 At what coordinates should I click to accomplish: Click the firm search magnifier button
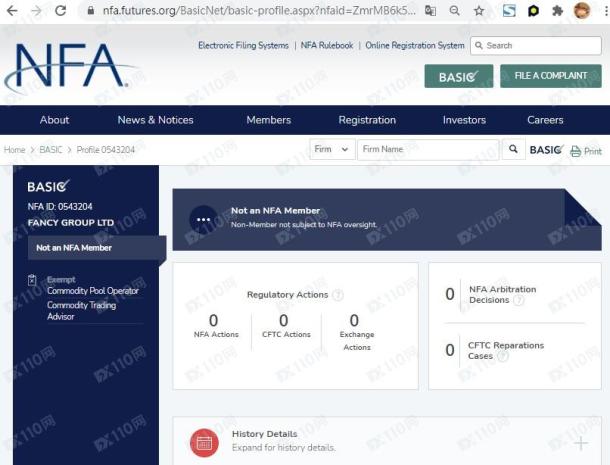pyautogui.click(x=513, y=149)
